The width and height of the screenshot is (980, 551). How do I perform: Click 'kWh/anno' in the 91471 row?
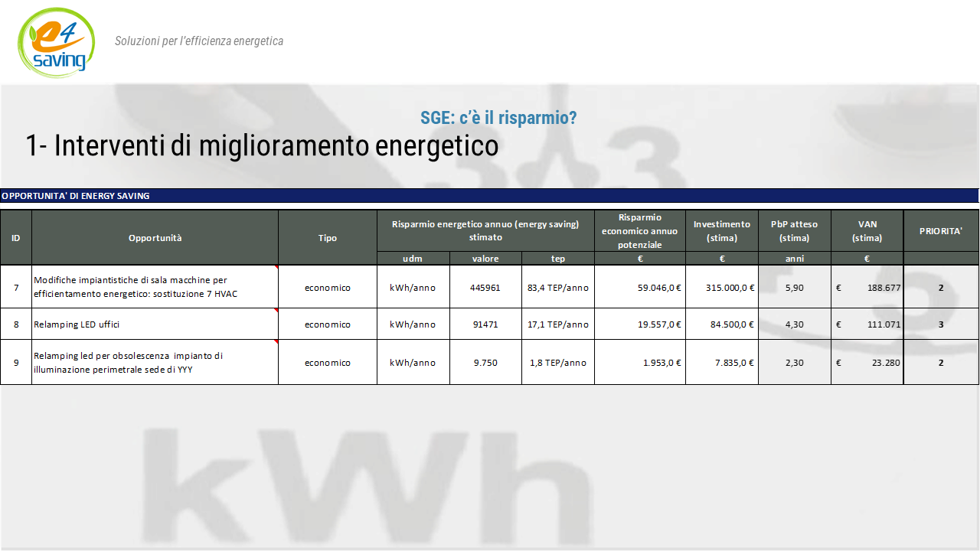[x=413, y=324]
